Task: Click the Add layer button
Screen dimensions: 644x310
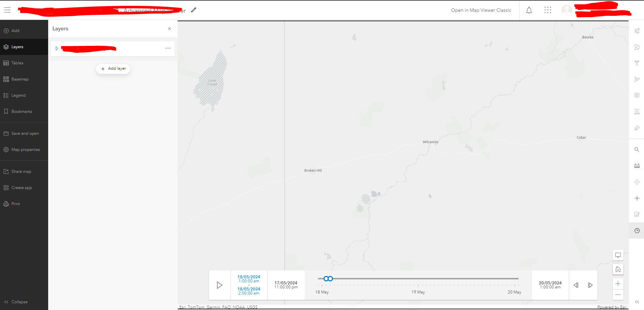Action: click(113, 68)
